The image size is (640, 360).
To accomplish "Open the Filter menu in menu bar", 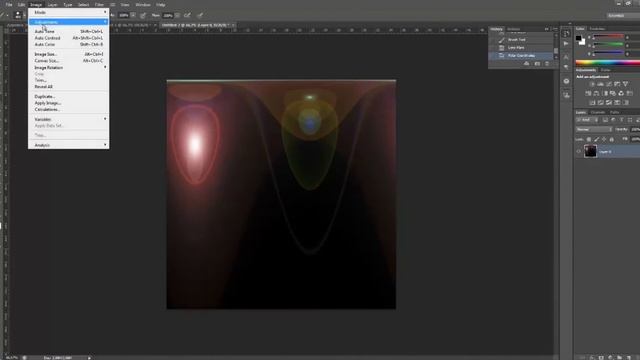I will pyautogui.click(x=99, y=4).
